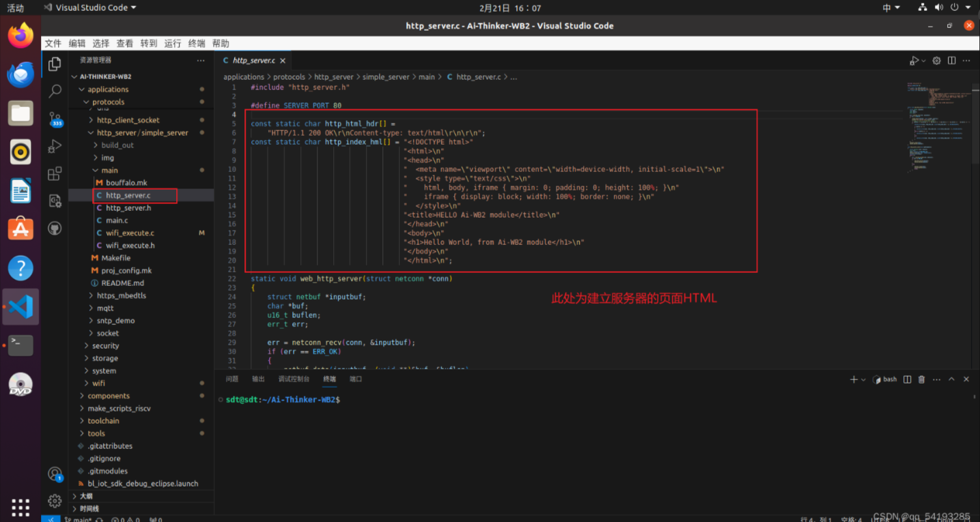This screenshot has width=980, height=522.
Task: Close the http_server.c editor tab
Action: pos(282,60)
